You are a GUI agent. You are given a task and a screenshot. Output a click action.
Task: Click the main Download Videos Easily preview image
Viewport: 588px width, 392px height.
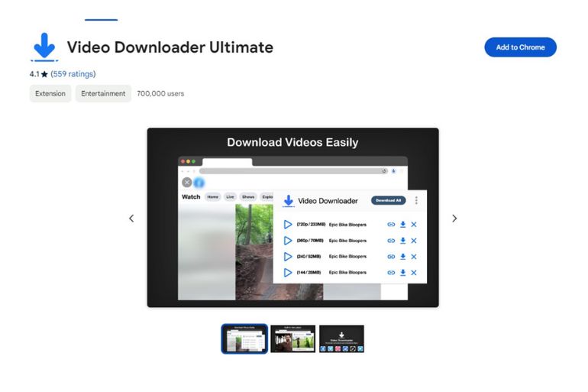click(x=293, y=218)
